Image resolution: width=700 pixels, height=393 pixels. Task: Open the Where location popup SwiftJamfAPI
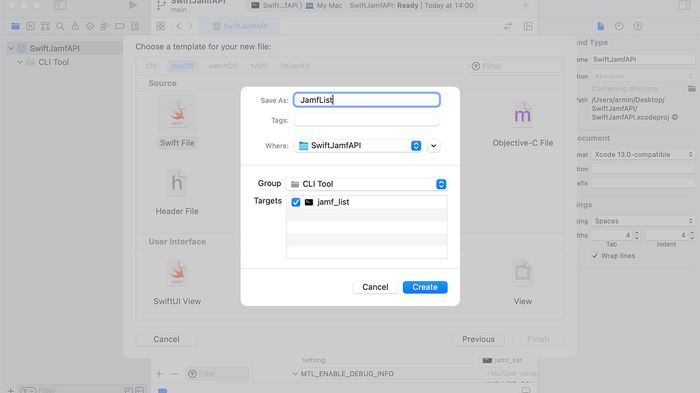tap(358, 146)
